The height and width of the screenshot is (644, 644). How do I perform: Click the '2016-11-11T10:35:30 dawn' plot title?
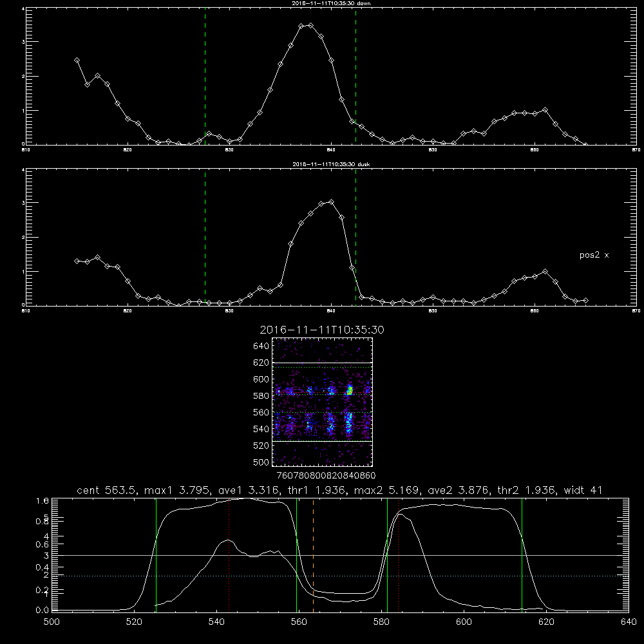(x=331, y=3)
